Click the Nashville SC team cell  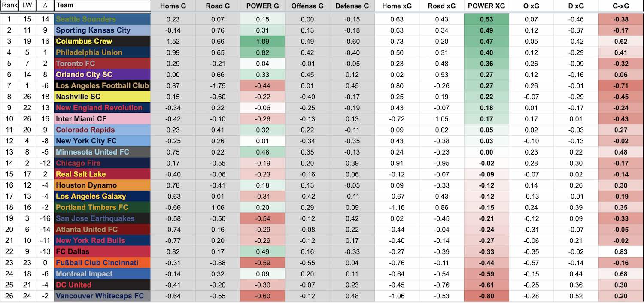pos(103,97)
